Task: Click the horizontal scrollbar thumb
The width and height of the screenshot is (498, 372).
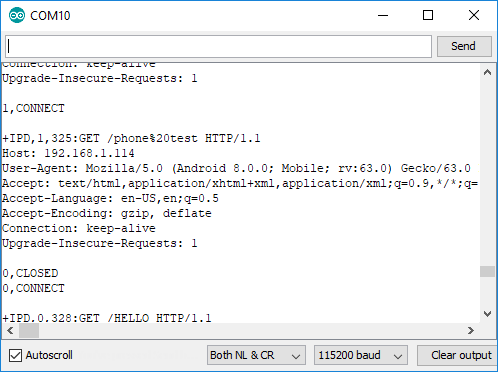Action: point(29,331)
